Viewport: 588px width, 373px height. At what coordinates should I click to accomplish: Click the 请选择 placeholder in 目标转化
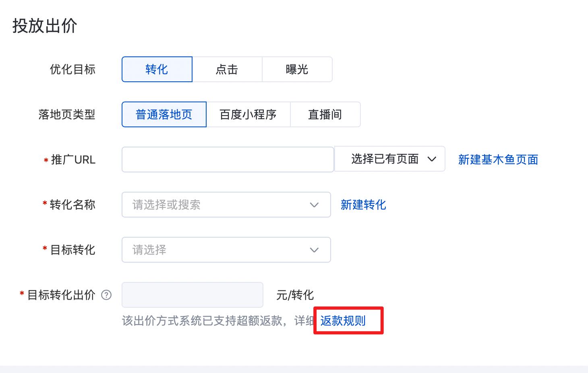point(149,250)
